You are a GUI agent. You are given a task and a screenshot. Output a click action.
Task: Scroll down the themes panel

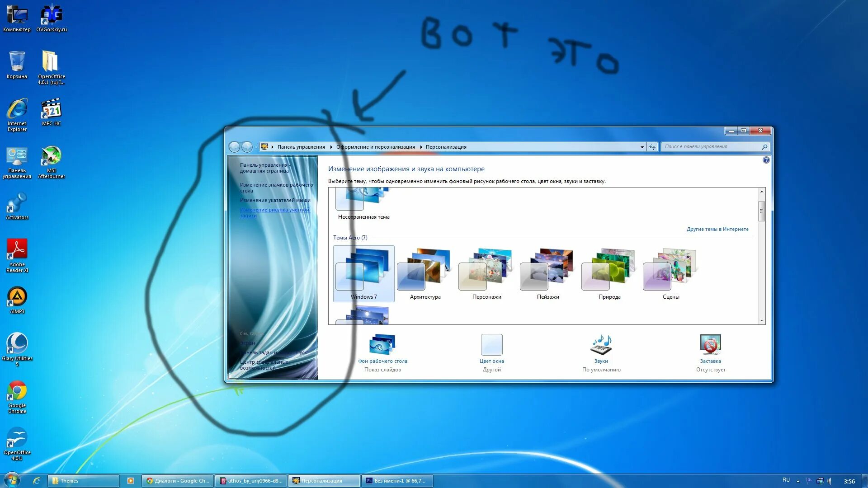pos(761,320)
